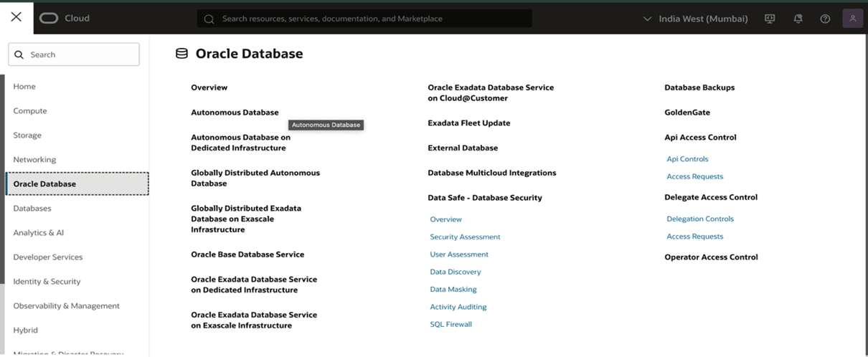868x357 pixels.
Task: Select Home in the sidebar menu
Action: (x=24, y=86)
